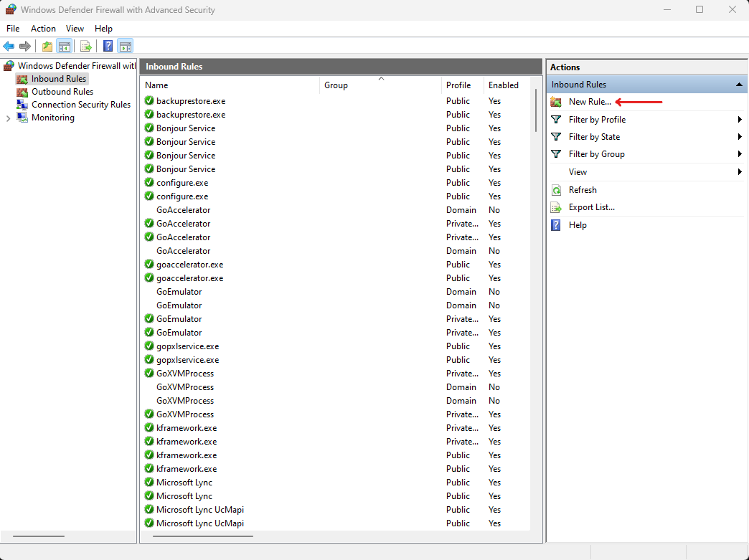Image resolution: width=749 pixels, height=560 pixels.
Task: Open the File menu
Action: point(13,29)
